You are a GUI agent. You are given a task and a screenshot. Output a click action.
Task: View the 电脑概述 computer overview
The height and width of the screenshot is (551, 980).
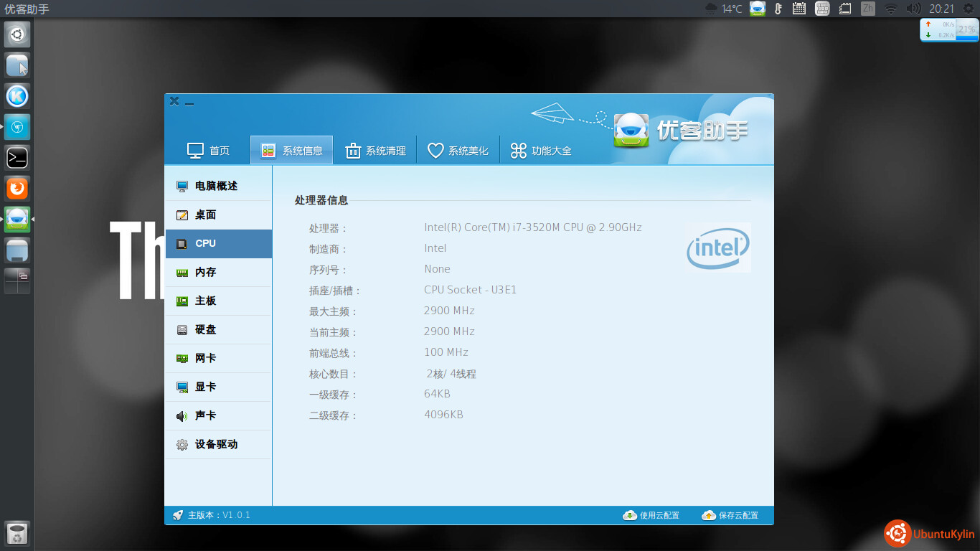[215, 187]
